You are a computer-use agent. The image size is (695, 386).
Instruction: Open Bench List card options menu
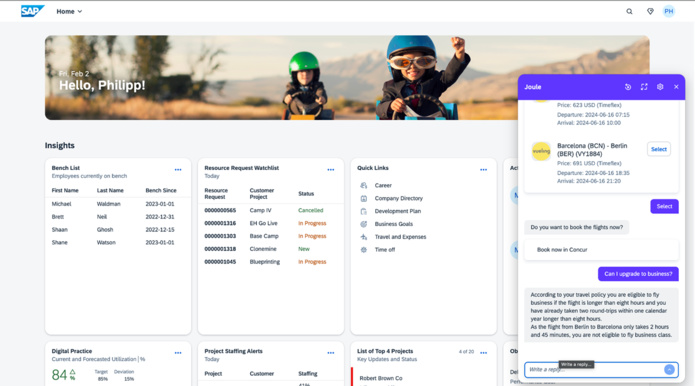178,170
